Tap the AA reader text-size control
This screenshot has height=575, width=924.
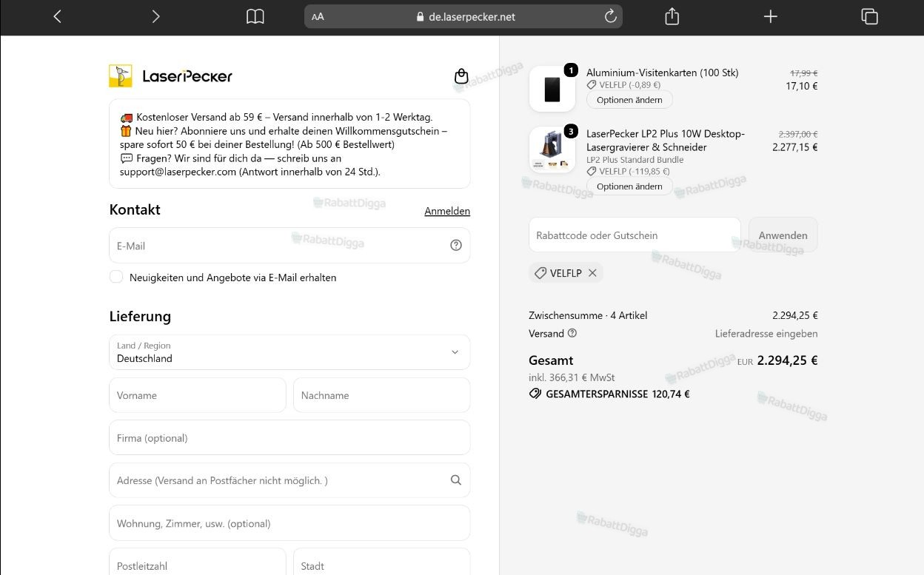318,16
